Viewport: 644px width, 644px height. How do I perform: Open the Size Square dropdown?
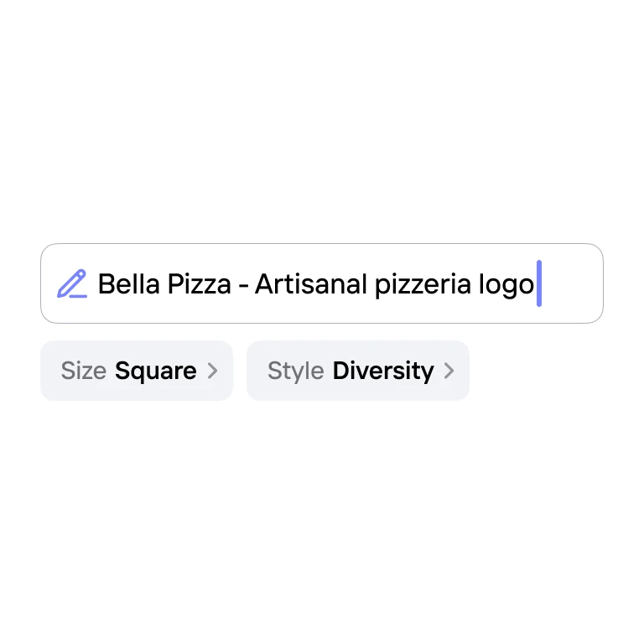[x=137, y=371]
